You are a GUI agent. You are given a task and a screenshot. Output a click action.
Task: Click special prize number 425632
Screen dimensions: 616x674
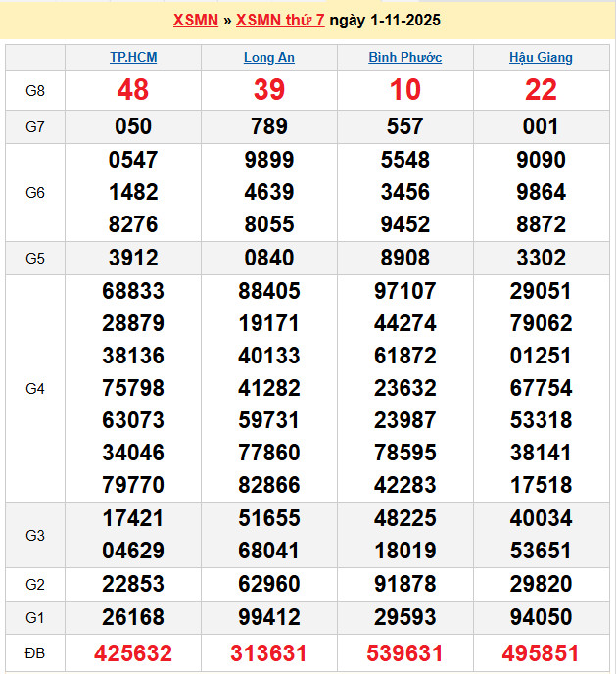133,653
